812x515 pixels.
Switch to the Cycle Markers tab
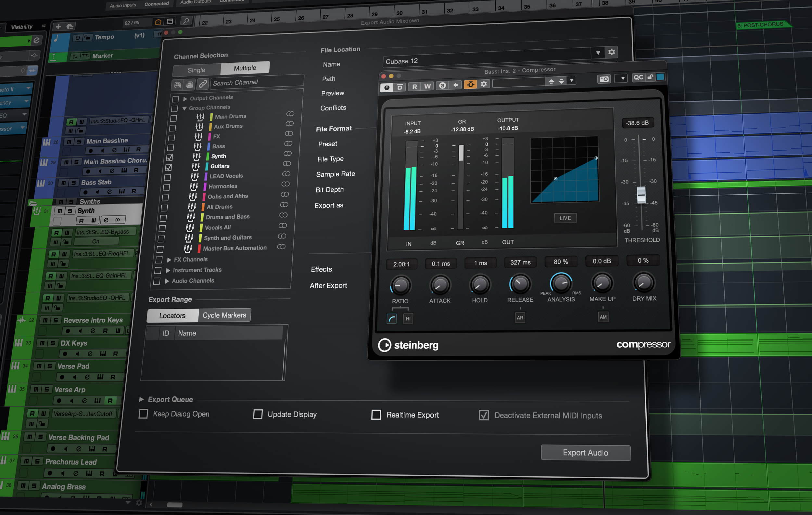coord(224,315)
